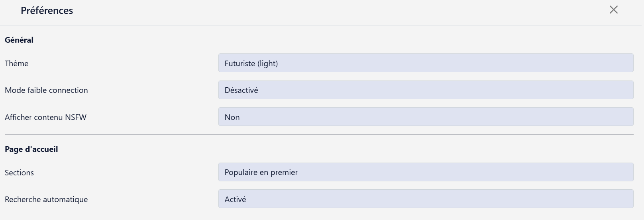The height and width of the screenshot is (220, 644).
Task: Open the Afficher contenu NSFW dropdown
Action: (426, 117)
